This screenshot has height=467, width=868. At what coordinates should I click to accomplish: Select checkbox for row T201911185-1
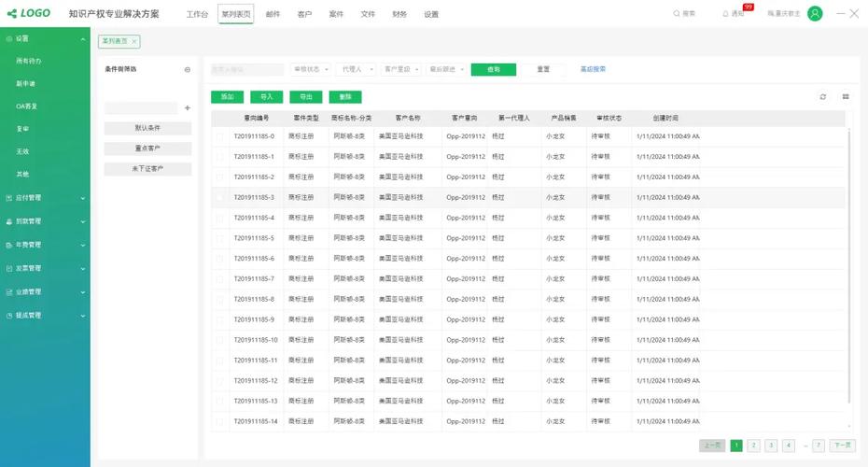point(219,157)
